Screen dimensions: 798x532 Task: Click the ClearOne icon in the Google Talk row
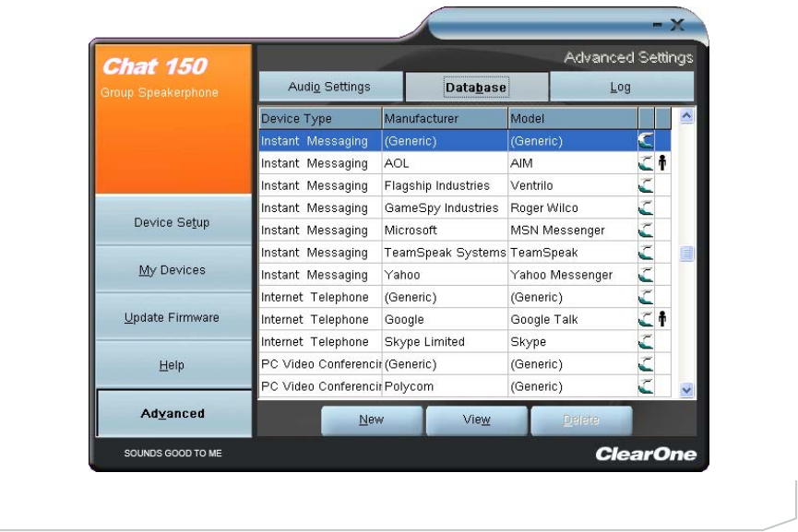tap(646, 319)
